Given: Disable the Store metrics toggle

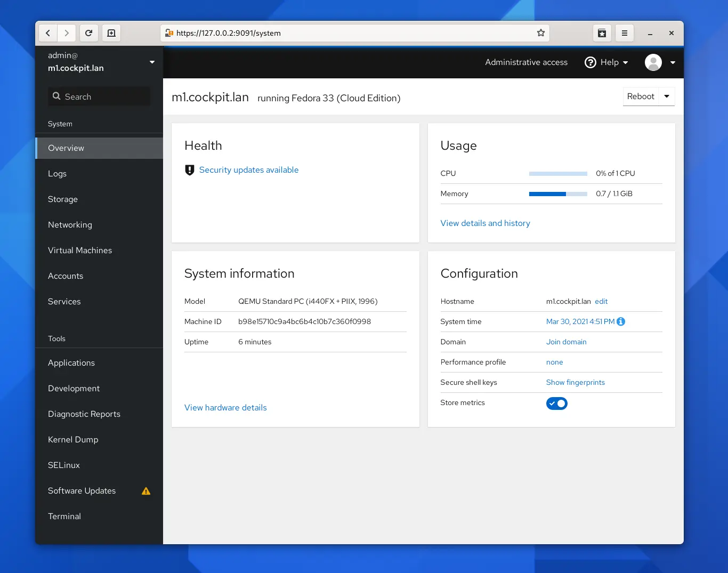Looking at the screenshot, I should 556,403.
